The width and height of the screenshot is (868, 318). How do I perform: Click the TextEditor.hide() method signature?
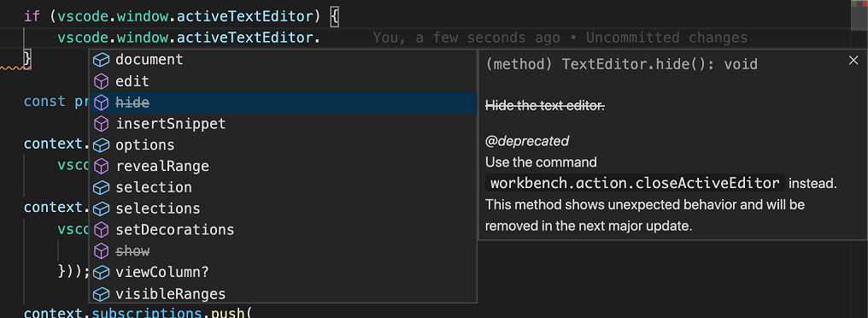(621, 64)
